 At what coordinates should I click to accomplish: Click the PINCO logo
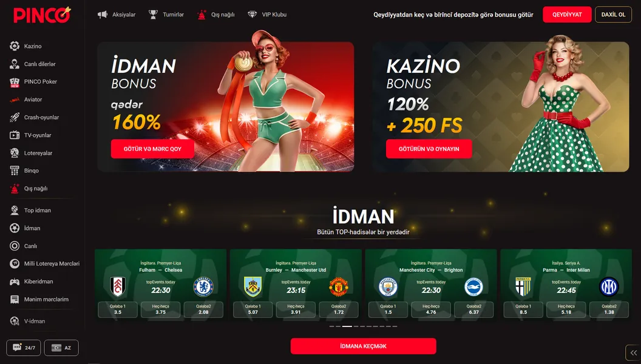(x=42, y=15)
